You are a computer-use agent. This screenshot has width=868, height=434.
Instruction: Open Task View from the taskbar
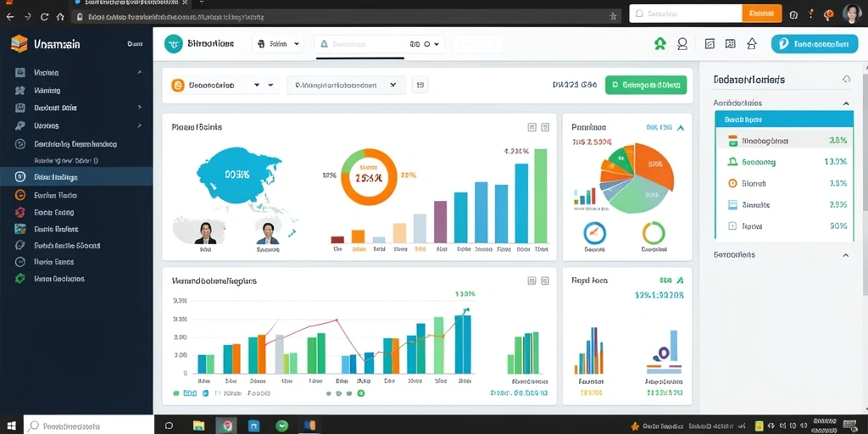pos(170,426)
